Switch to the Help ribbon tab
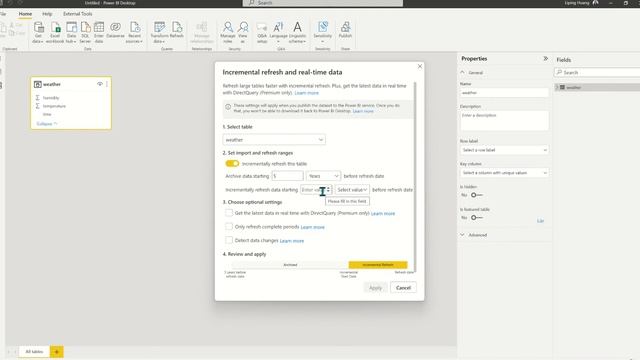 point(47,14)
